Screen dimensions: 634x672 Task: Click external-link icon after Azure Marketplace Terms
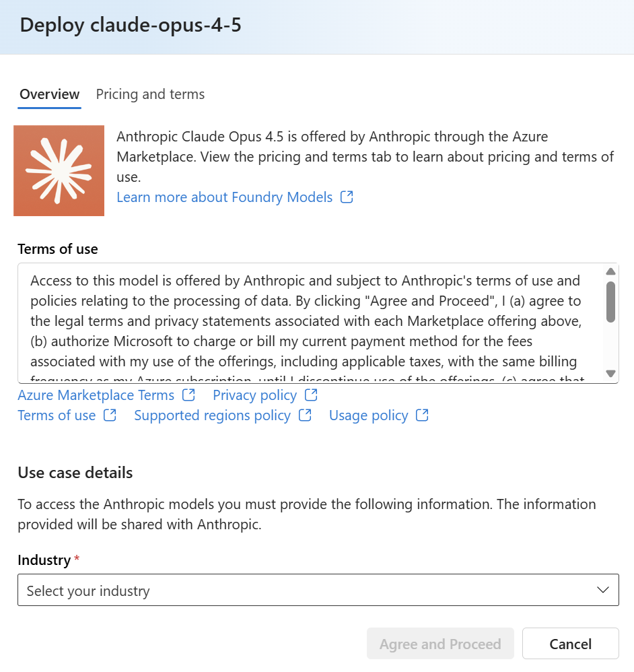189,395
